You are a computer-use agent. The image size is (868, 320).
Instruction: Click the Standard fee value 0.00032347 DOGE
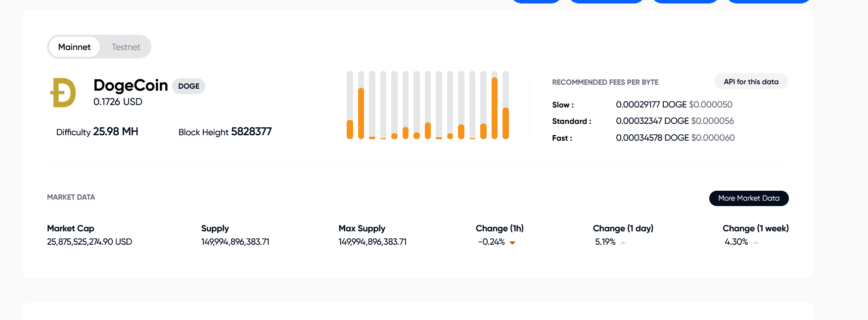click(x=652, y=121)
